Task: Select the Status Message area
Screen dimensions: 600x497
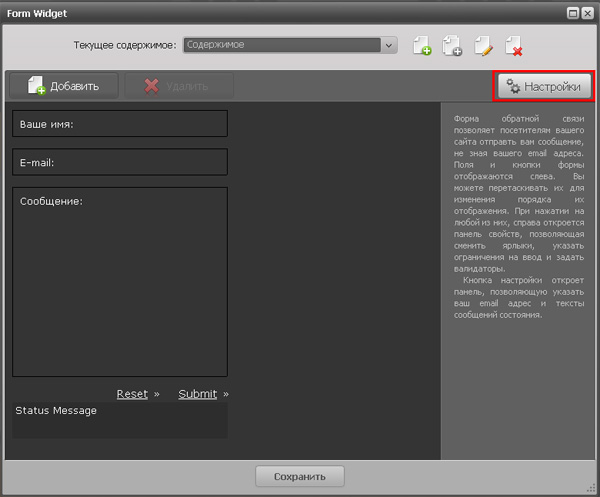Action: tap(120, 421)
